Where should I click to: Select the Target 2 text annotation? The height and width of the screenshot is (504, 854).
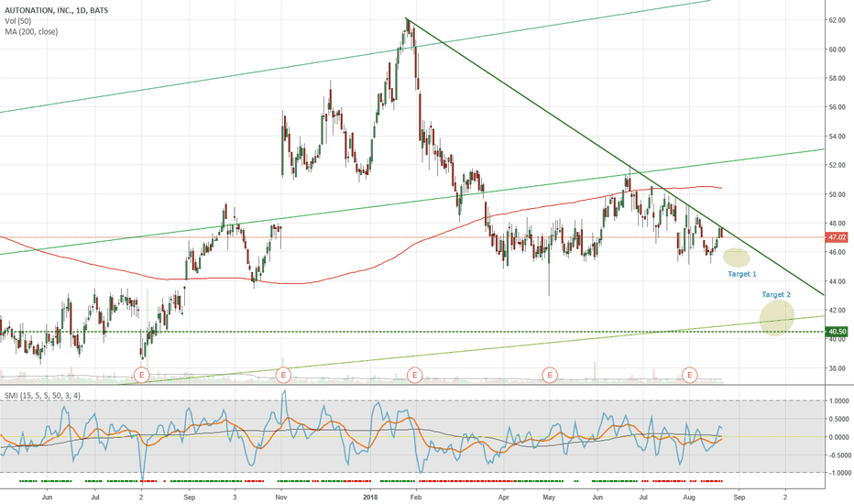tap(776, 295)
